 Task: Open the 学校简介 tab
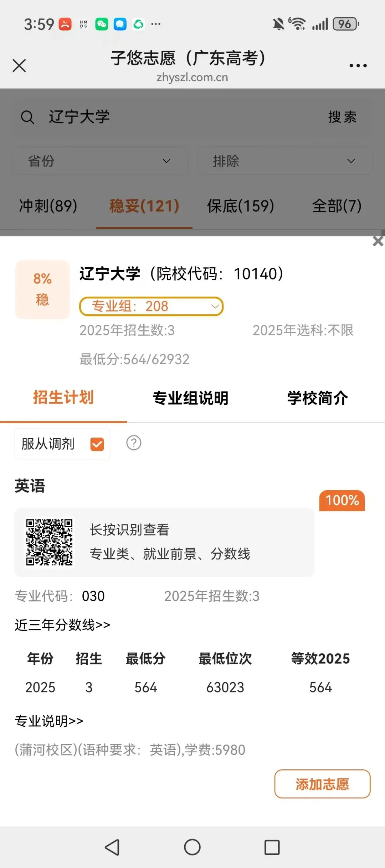click(x=317, y=398)
